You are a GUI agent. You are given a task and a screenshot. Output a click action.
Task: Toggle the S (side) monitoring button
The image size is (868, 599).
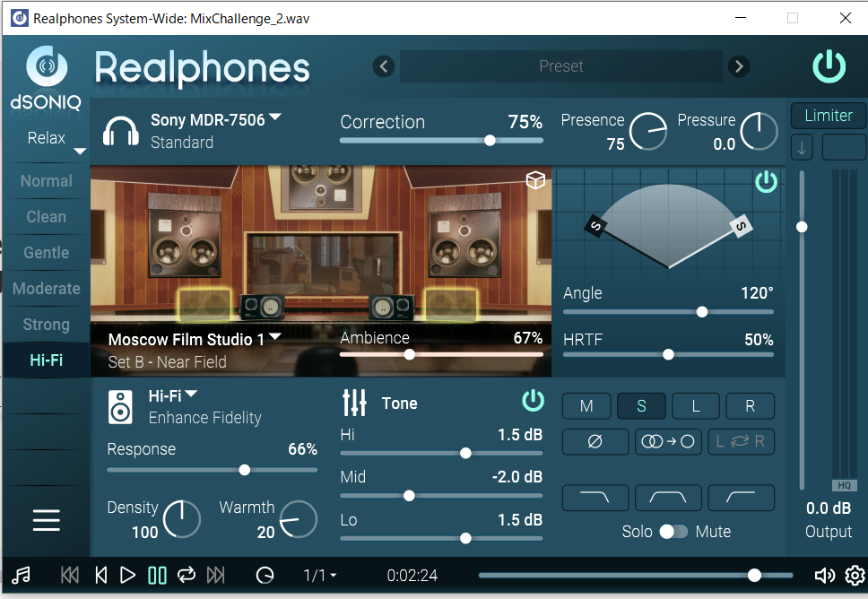tap(641, 406)
